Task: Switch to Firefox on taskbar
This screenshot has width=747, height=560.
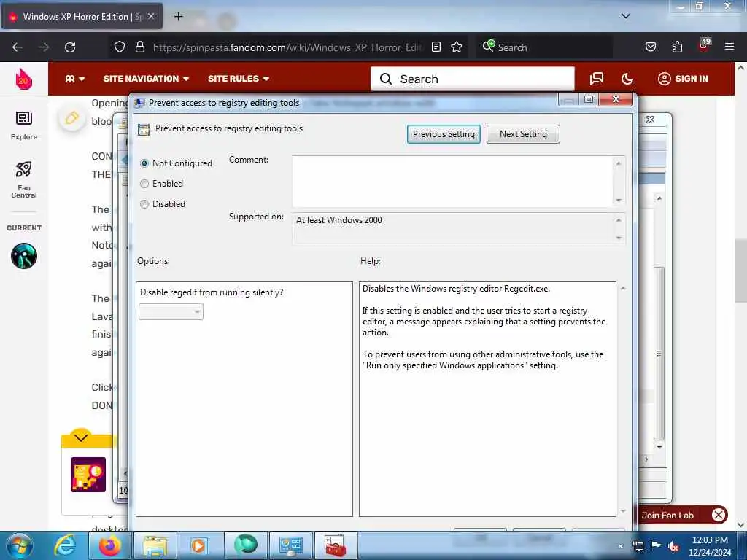Action: pyautogui.click(x=109, y=545)
